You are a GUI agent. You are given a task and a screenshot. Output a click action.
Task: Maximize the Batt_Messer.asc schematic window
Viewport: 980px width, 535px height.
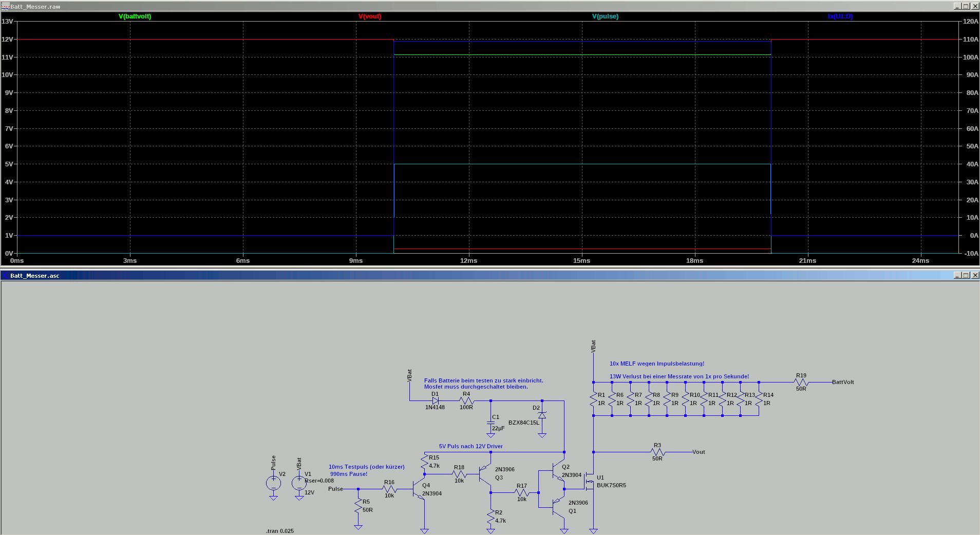tap(966, 276)
